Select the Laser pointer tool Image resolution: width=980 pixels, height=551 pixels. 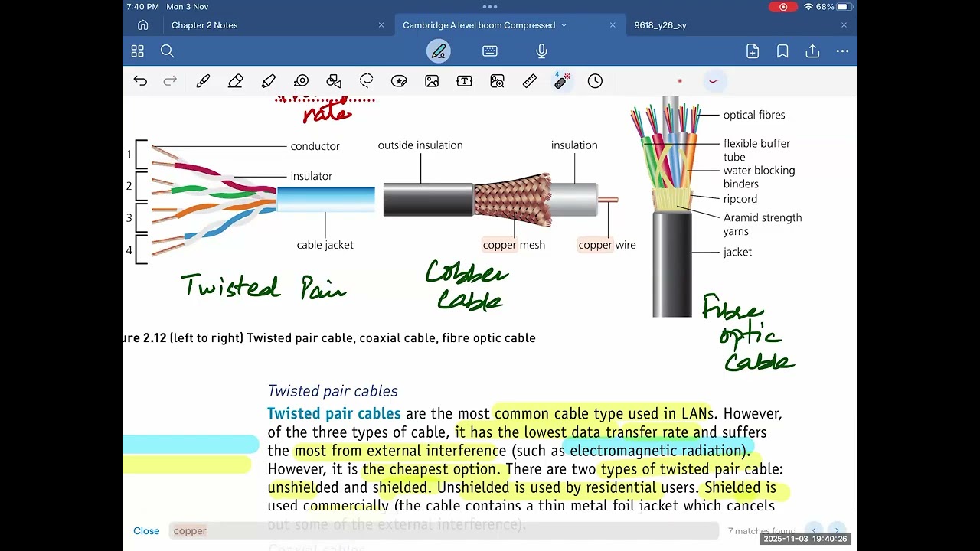[x=562, y=81]
